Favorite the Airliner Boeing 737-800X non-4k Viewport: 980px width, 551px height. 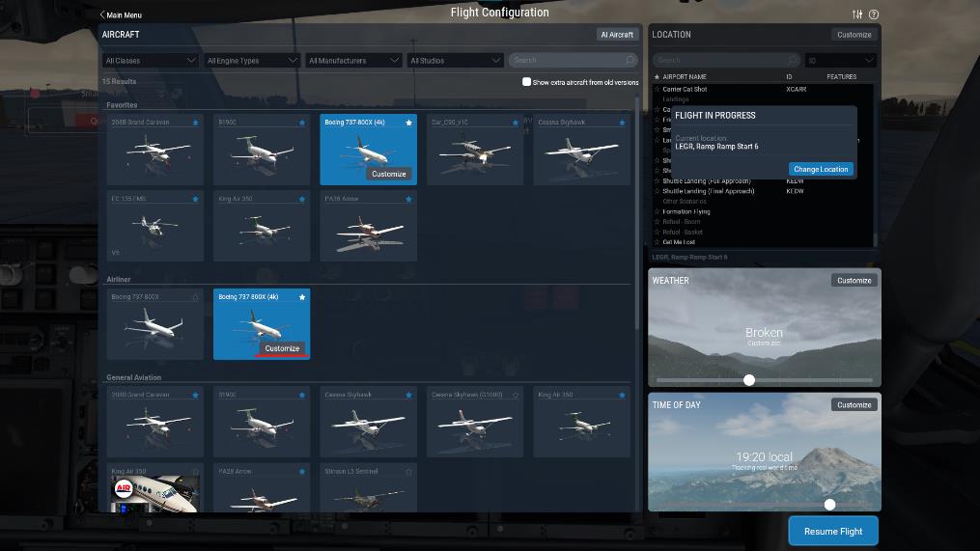(x=196, y=297)
